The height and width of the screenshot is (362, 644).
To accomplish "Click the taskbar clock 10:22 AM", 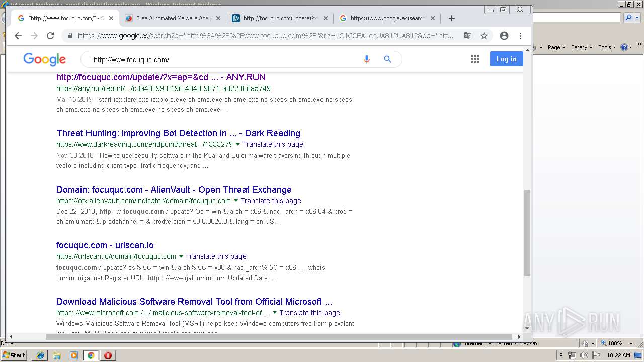I will pos(618,355).
